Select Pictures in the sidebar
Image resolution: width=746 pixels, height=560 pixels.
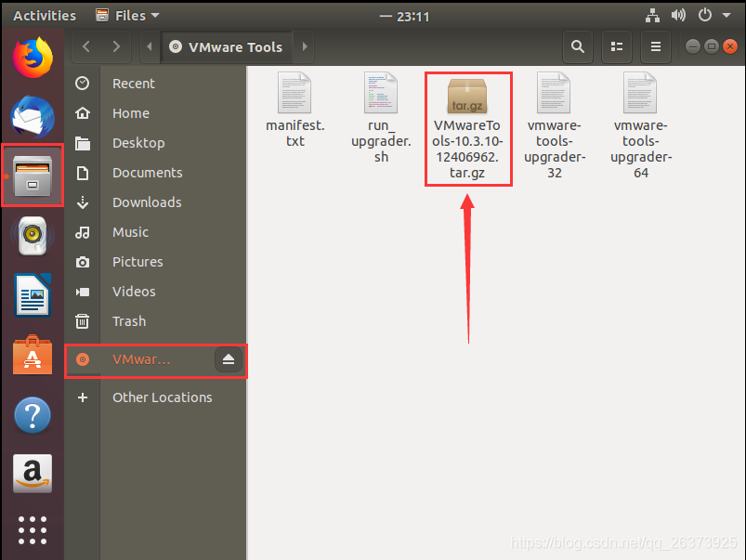click(x=156, y=262)
